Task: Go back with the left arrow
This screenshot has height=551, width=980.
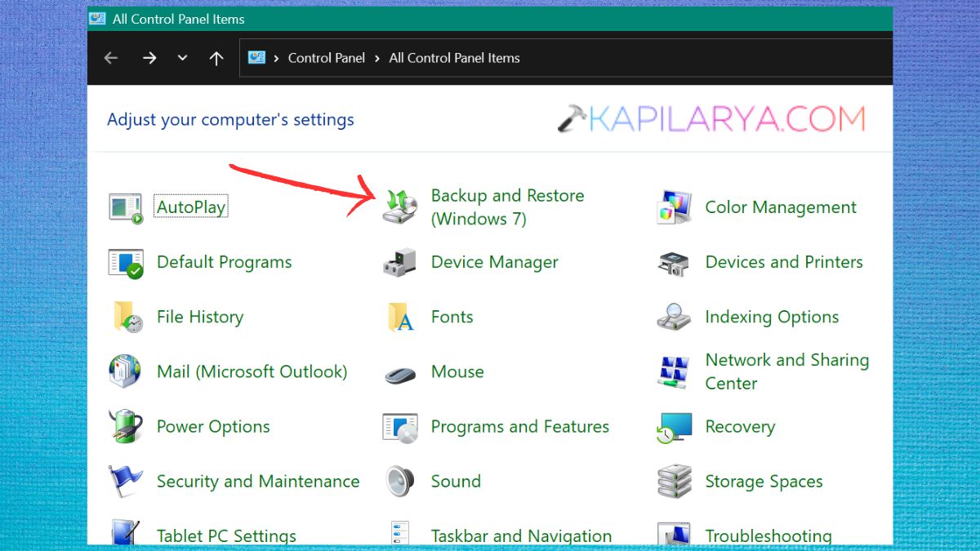Action: 111,58
